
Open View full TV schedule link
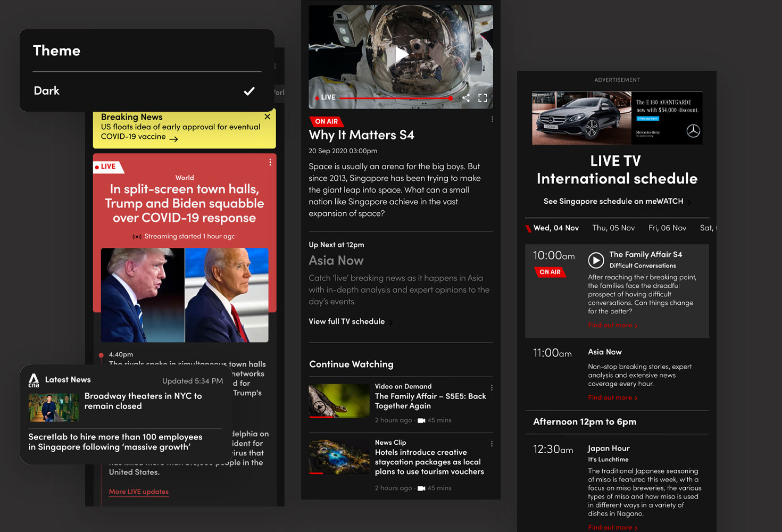[x=347, y=321]
